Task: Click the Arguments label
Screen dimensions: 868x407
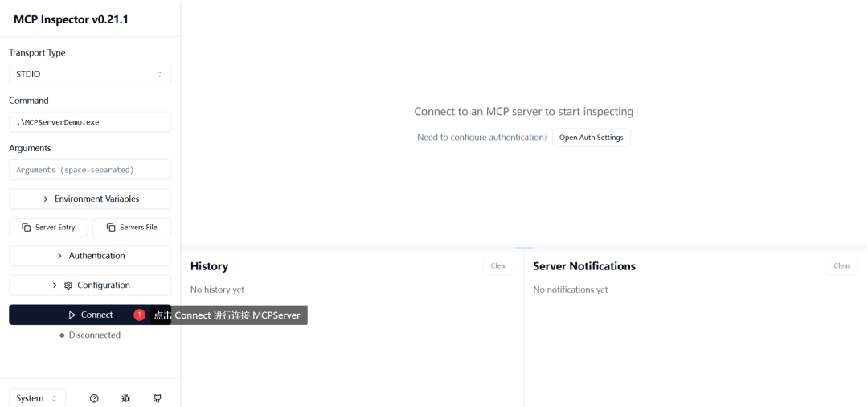Action: 30,148
